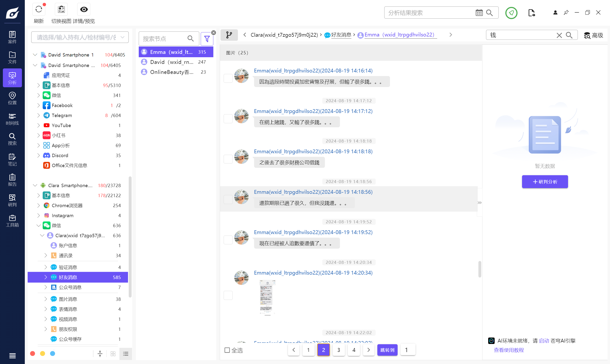Go to page 3 of results
The image size is (610, 364).
click(x=338, y=350)
